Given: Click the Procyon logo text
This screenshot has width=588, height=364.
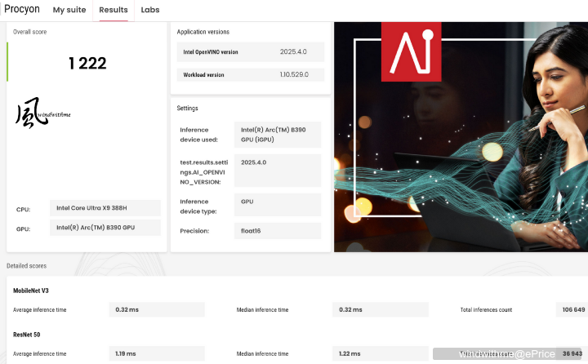Looking at the screenshot, I should (22, 9).
